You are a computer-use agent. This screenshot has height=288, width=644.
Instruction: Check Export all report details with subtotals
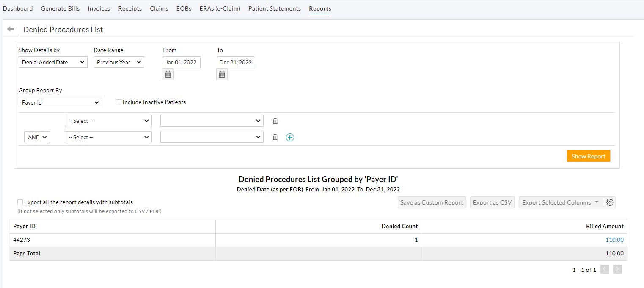click(x=20, y=202)
